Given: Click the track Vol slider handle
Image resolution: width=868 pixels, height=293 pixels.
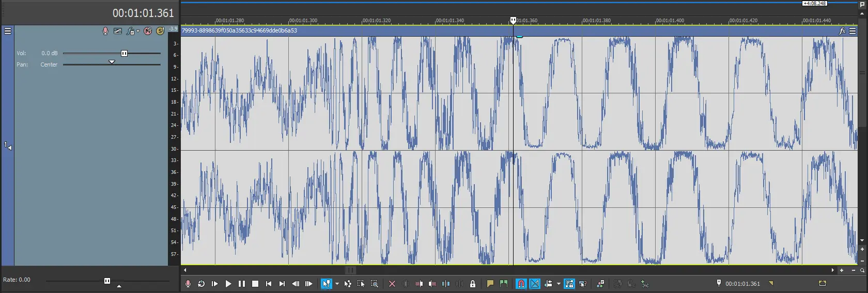Looking at the screenshot, I should [124, 53].
